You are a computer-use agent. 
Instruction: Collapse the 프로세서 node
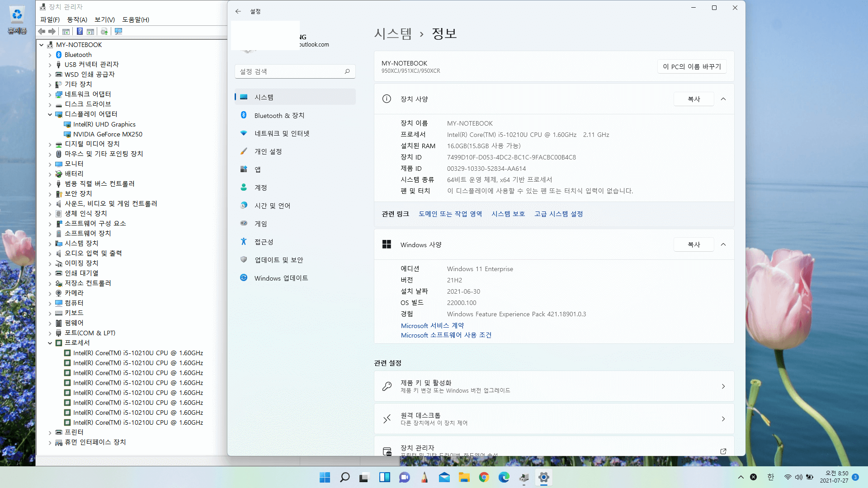pos(50,343)
